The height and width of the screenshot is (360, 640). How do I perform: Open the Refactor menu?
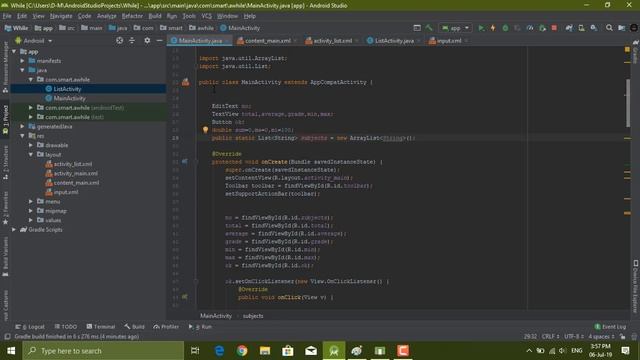(x=132, y=16)
